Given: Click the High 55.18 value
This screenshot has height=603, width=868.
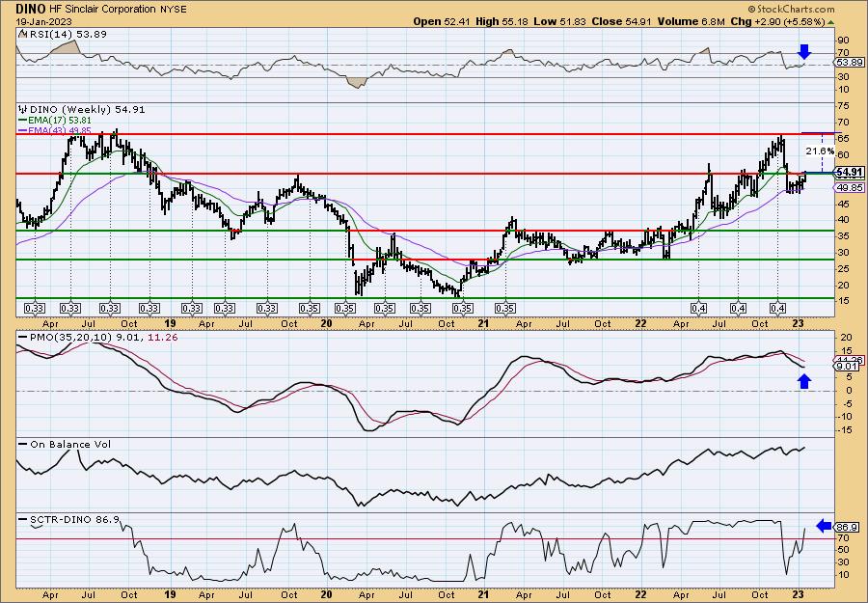Looking at the screenshot, I should pos(502,21).
